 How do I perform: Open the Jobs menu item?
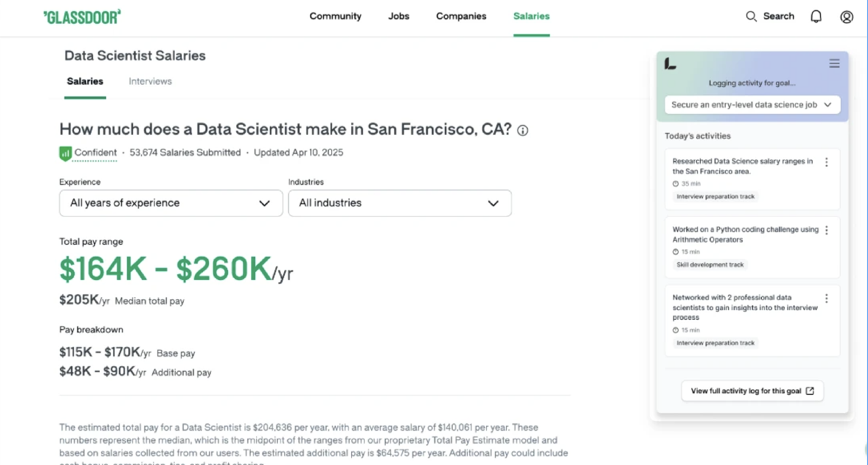pos(398,16)
